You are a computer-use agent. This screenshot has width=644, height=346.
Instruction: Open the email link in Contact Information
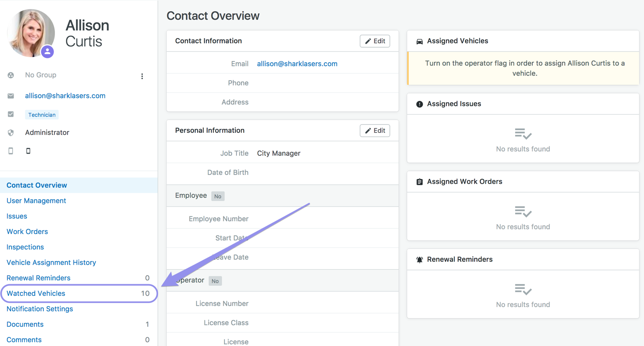click(297, 64)
